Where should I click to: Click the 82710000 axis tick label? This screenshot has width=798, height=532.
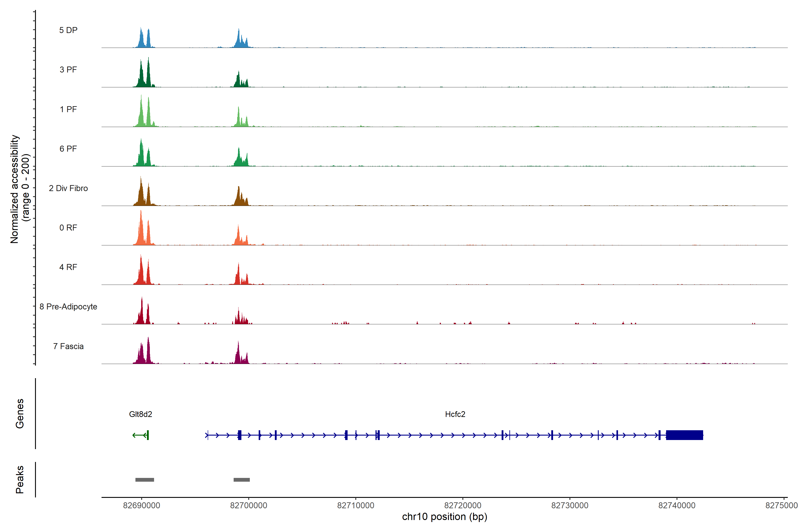[356, 505]
